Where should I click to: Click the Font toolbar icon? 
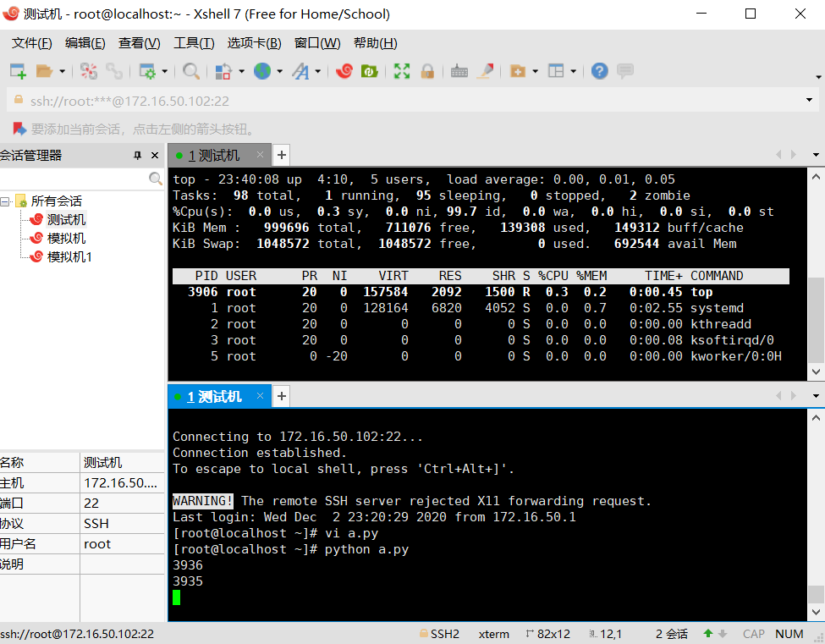click(301, 71)
